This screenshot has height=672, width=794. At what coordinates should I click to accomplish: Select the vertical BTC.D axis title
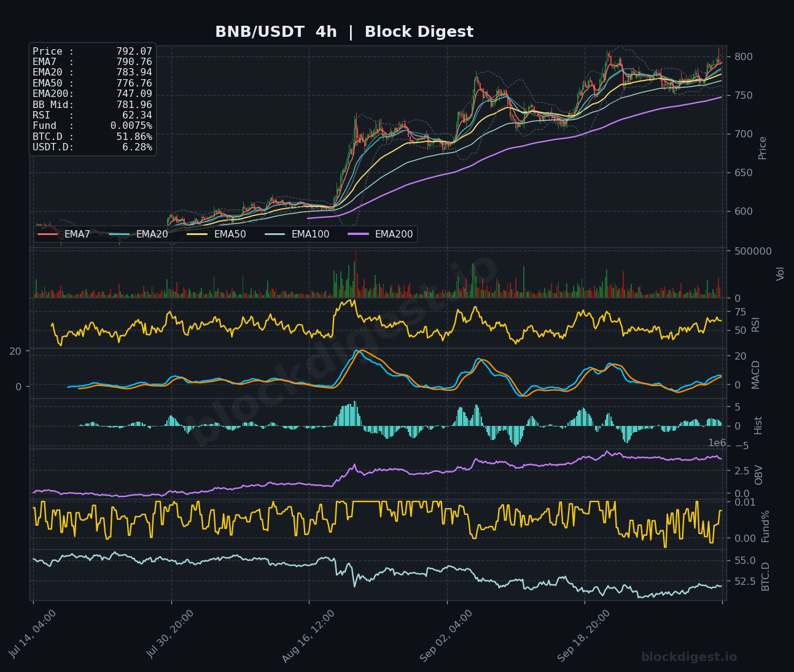pos(765,576)
